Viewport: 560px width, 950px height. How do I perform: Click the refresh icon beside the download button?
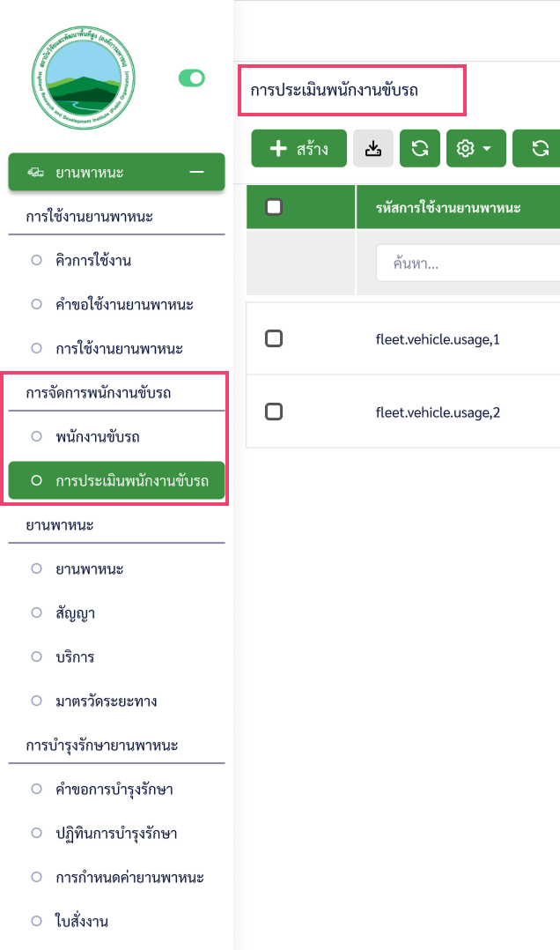pos(420,149)
